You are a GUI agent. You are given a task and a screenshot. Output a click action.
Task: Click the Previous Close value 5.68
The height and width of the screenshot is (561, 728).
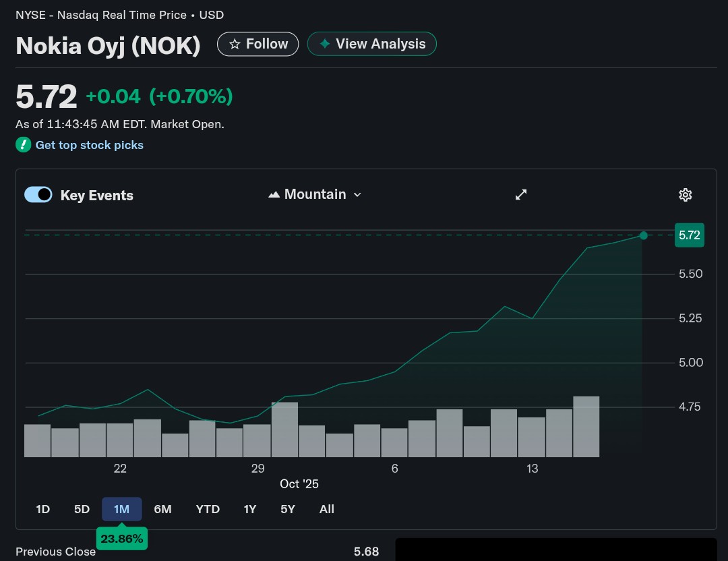point(366,552)
